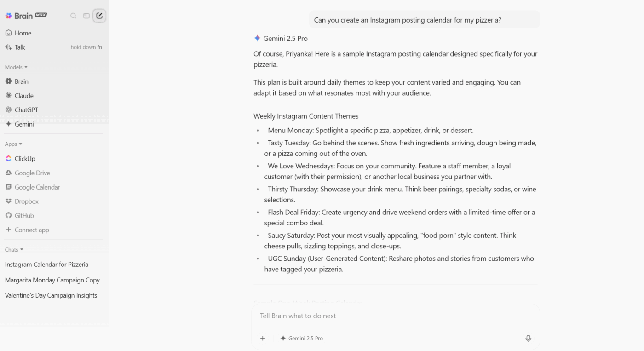This screenshot has width=644, height=351.
Task: Navigate to Home
Action: 22,33
